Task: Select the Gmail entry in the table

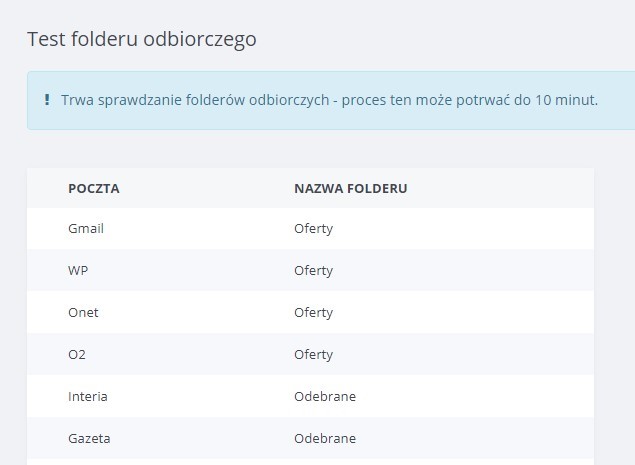Action: [x=86, y=228]
